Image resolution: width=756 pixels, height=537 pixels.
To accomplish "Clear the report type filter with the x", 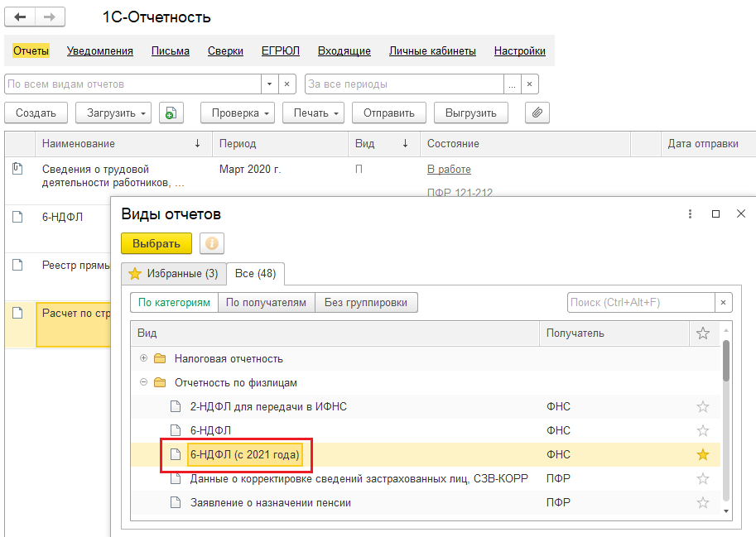I will tap(287, 84).
